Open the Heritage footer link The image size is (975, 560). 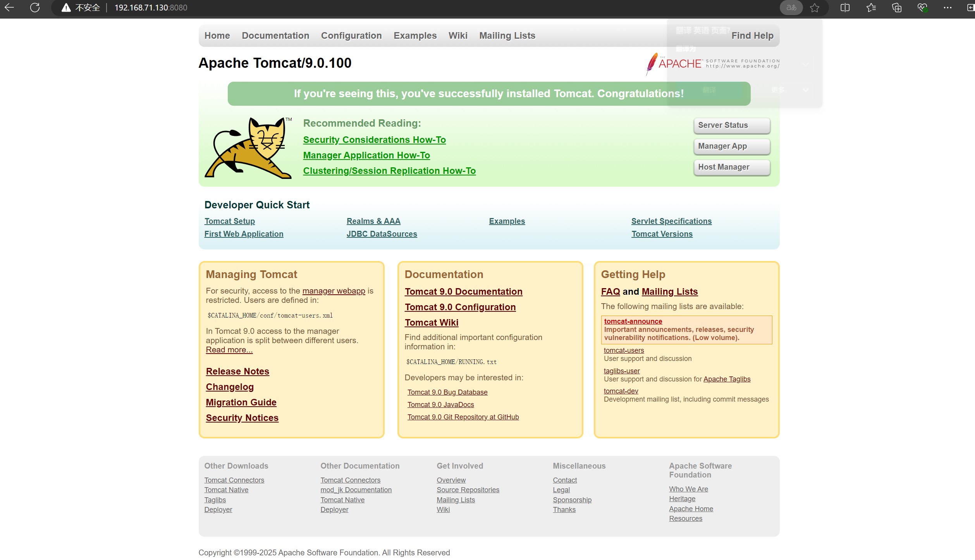[682, 499]
